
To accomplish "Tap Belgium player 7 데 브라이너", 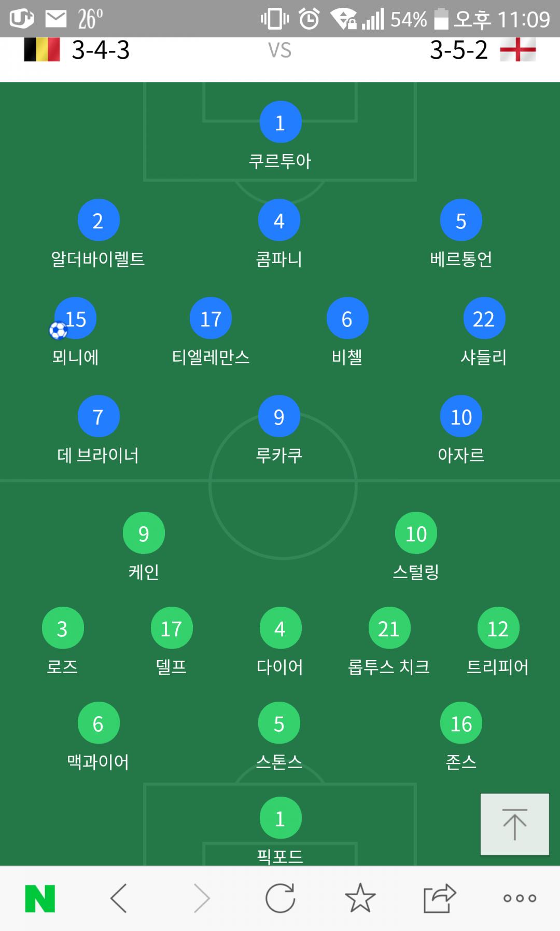I will click(x=98, y=417).
